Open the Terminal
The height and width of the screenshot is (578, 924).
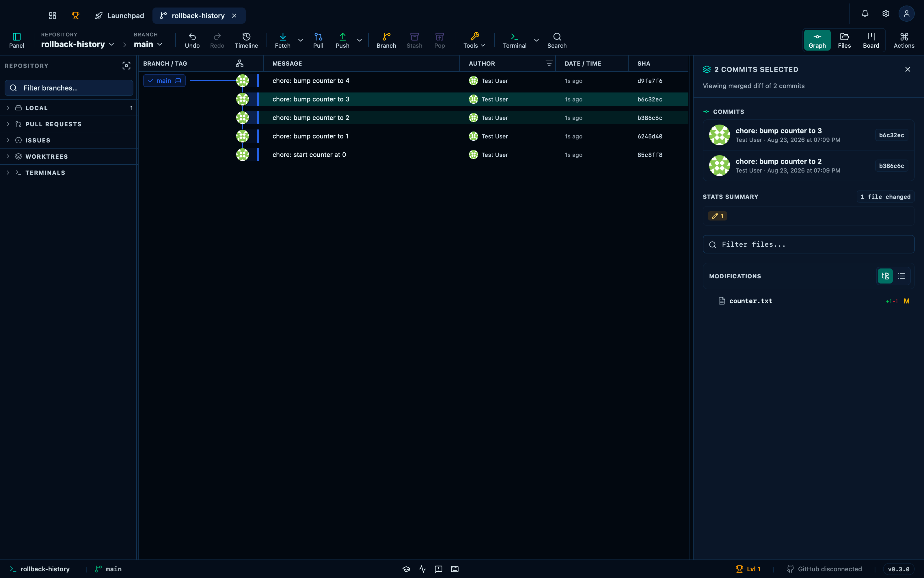514,40
